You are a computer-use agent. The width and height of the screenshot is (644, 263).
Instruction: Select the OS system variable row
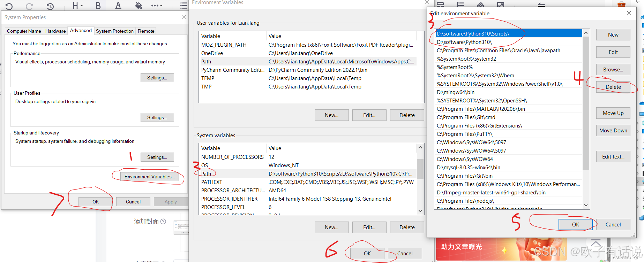coord(308,165)
